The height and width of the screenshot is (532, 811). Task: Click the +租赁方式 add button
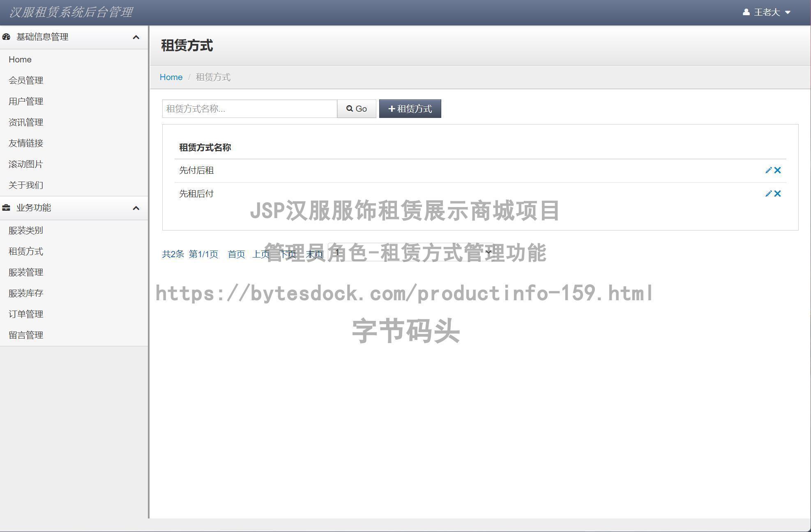[410, 109]
